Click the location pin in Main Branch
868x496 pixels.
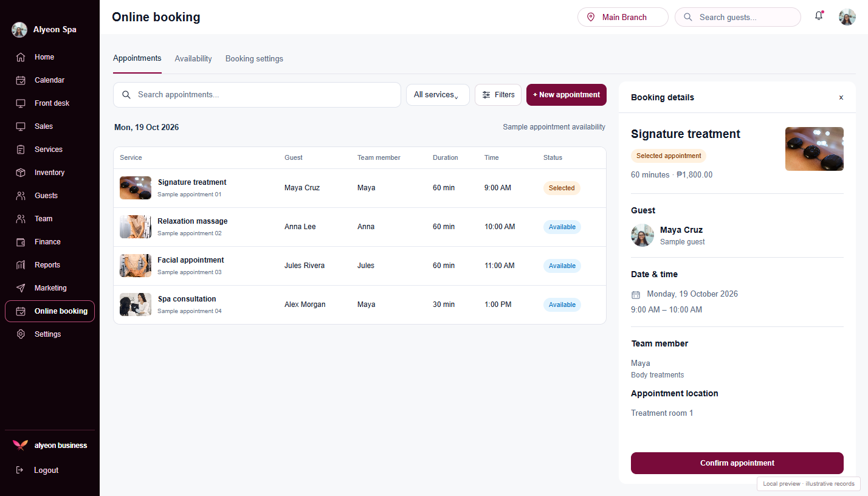(591, 17)
